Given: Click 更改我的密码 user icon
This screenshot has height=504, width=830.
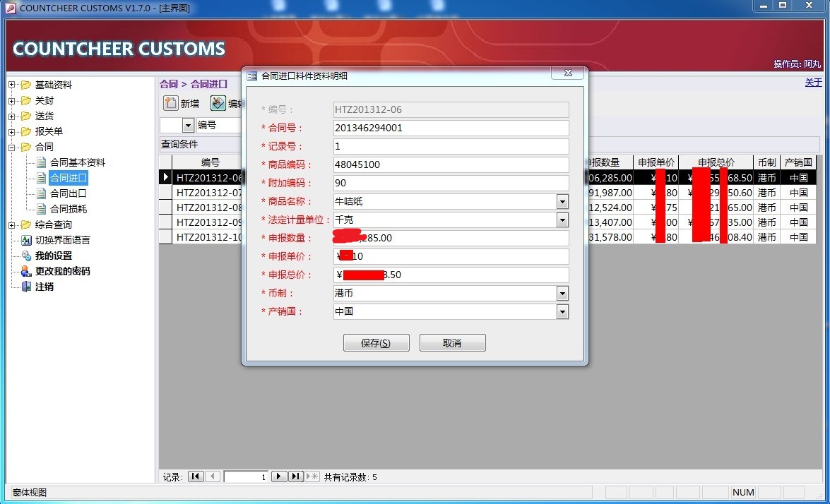Looking at the screenshot, I should (x=26, y=271).
